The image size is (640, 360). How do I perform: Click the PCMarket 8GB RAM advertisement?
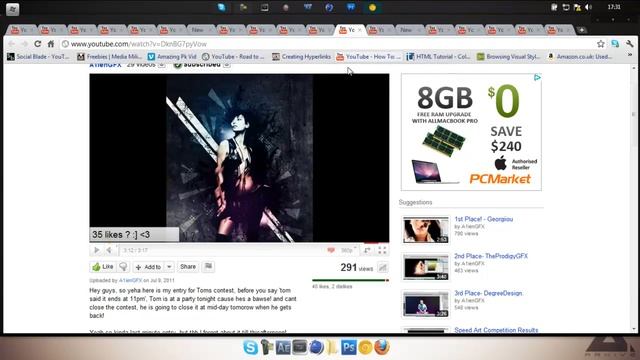click(471, 132)
